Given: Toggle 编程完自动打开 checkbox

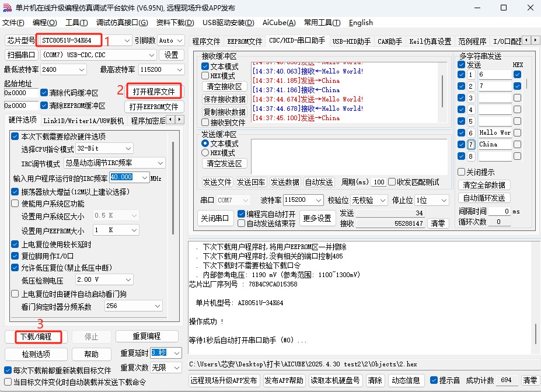Looking at the screenshot, I should click(x=241, y=213).
